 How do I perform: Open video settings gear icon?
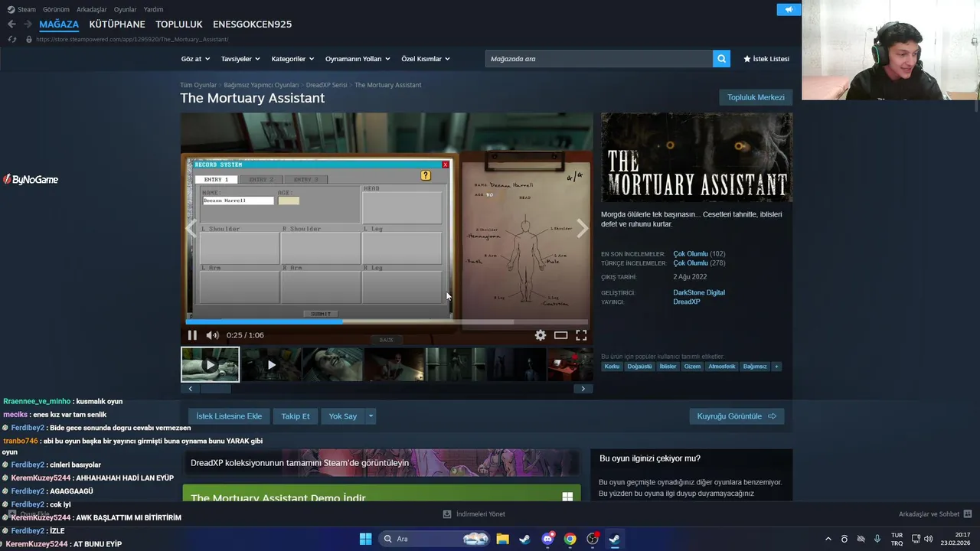541,335
